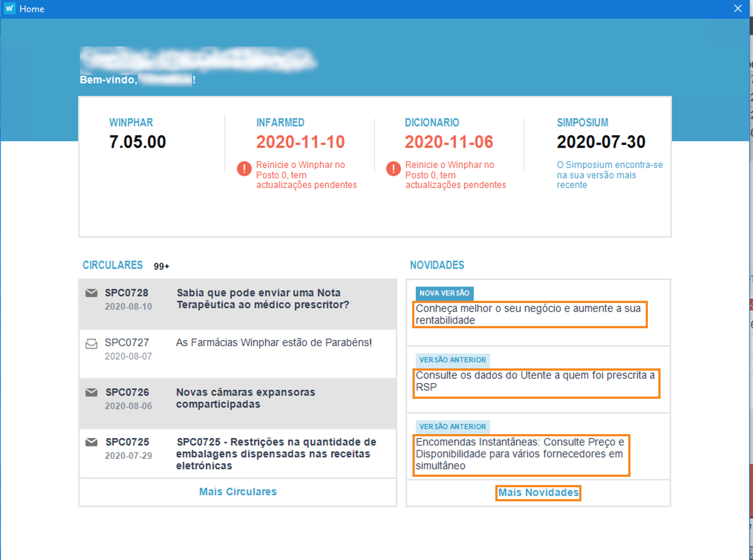Open Mais Novidades link
Image resolution: width=753 pixels, height=560 pixels.
click(x=538, y=492)
